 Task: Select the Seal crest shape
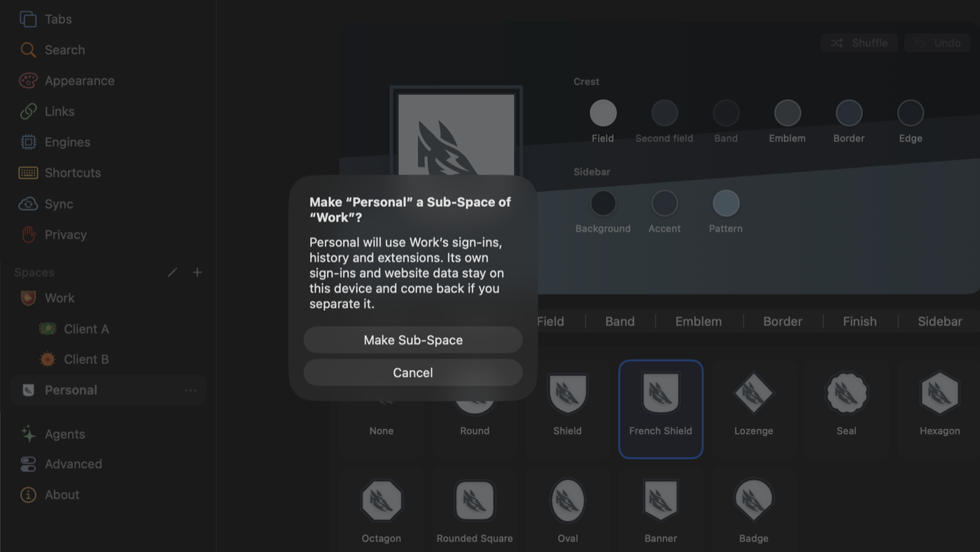[x=846, y=409]
